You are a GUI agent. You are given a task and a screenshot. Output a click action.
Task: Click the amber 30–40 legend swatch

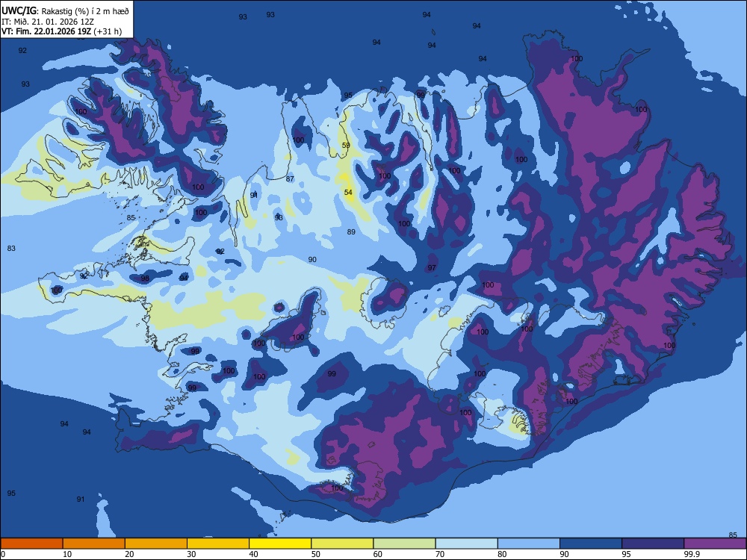(218, 544)
